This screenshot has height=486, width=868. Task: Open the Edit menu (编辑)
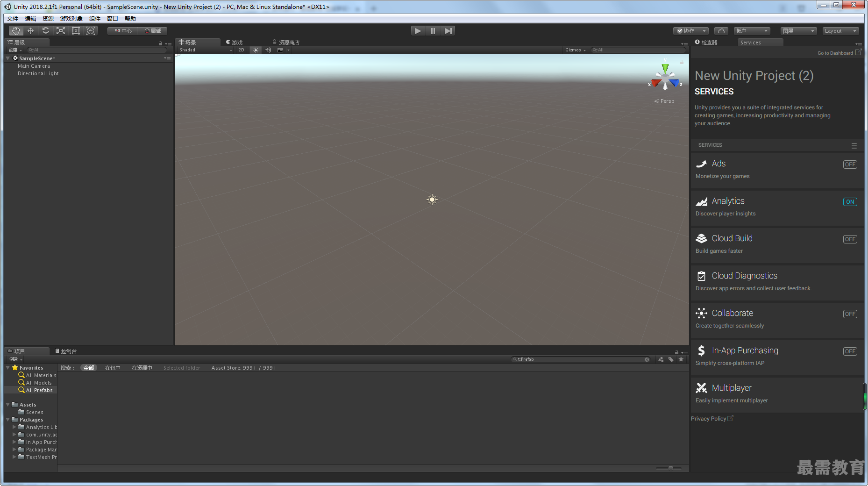coord(30,19)
